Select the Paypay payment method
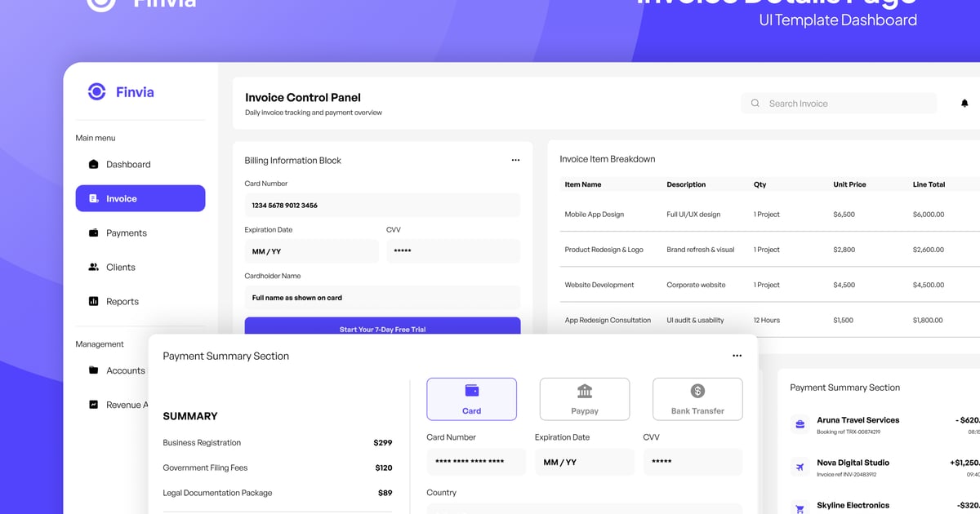The width and height of the screenshot is (980, 514). point(584,399)
